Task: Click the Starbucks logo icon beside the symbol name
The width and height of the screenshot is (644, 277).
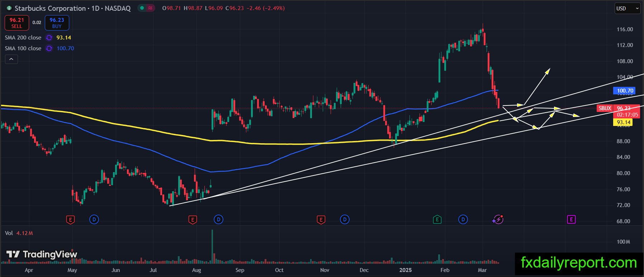Action: pyautogui.click(x=9, y=8)
